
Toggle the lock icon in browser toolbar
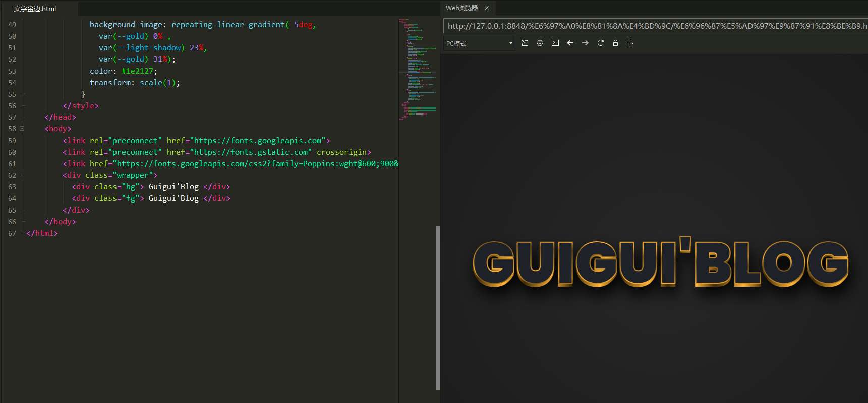pos(615,43)
